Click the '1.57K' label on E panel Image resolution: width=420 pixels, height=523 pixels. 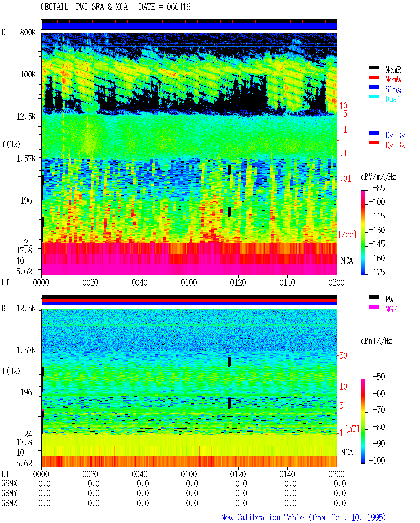[26, 159]
